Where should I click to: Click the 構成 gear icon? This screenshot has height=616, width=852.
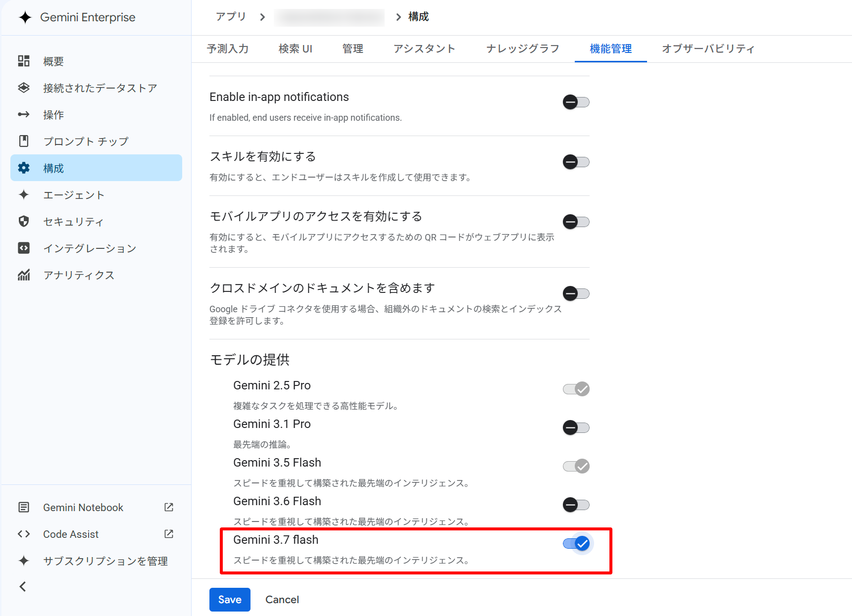coord(24,168)
